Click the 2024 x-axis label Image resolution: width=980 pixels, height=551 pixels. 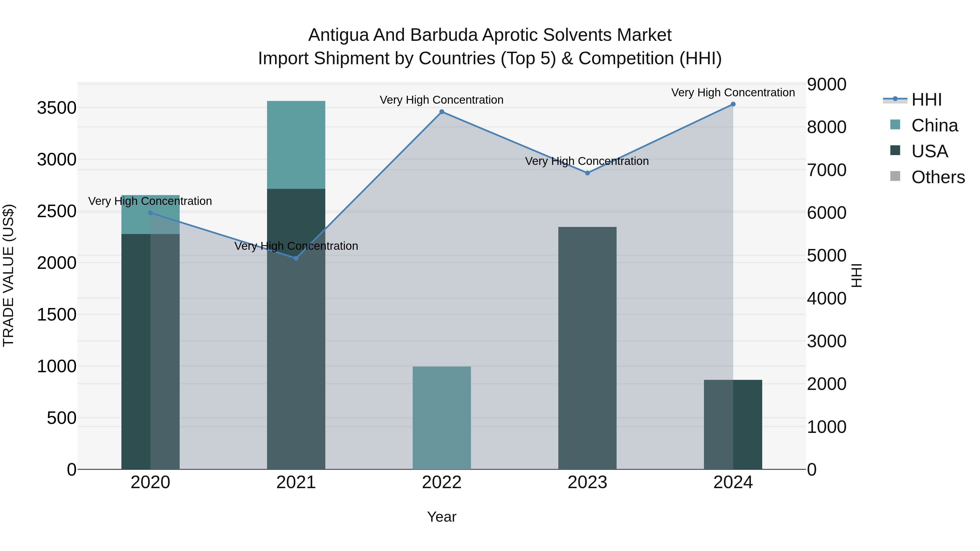[733, 482]
